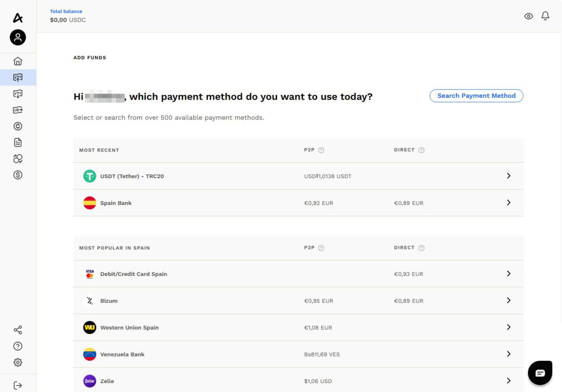This screenshot has width=562, height=392.
Task: Open the chat support bubble
Action: [540, 373]
